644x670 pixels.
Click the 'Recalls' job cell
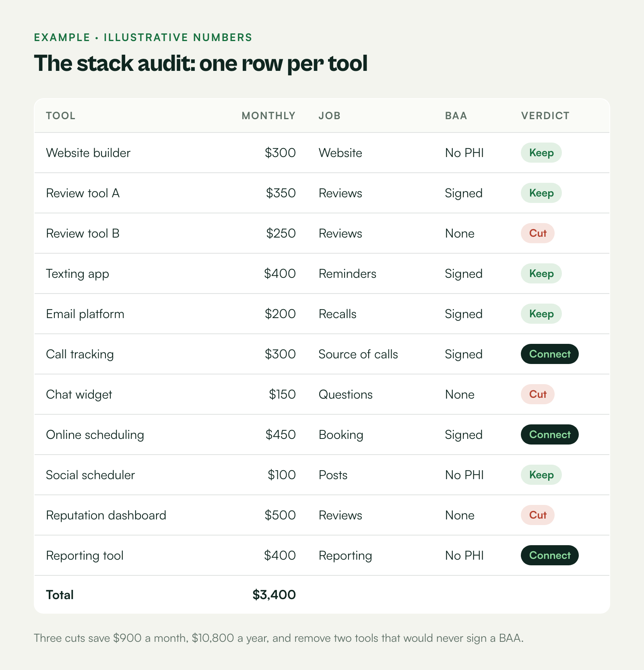tap(338, 314)
